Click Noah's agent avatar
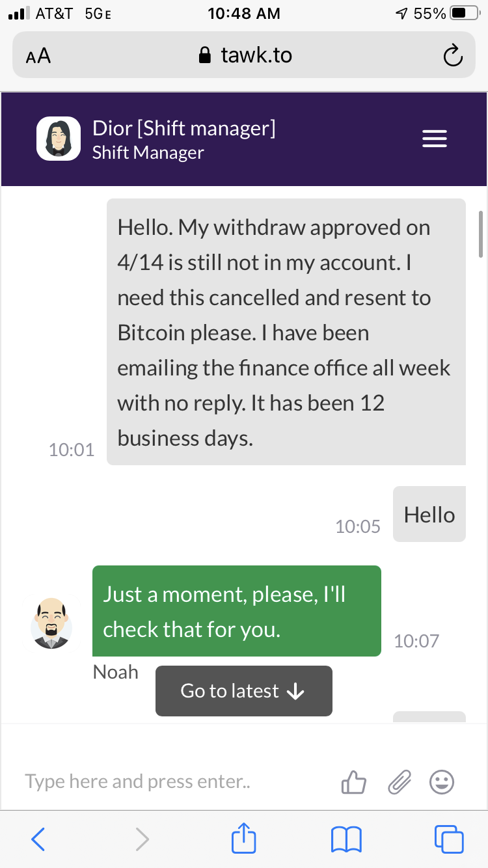Image resolution: width=488 pixels, height=868 pixels. point(51,623)
